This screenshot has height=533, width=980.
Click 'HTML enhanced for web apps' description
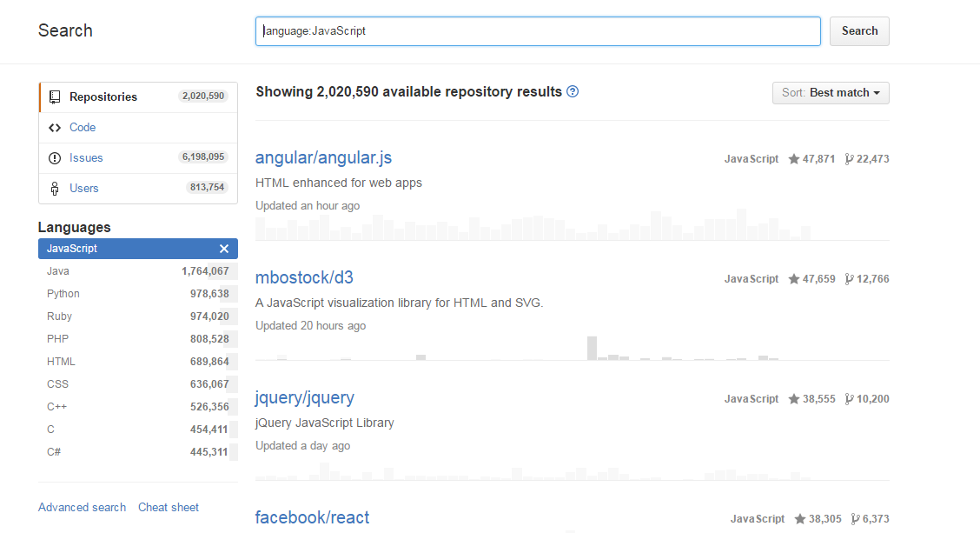(x=339, y=183)
